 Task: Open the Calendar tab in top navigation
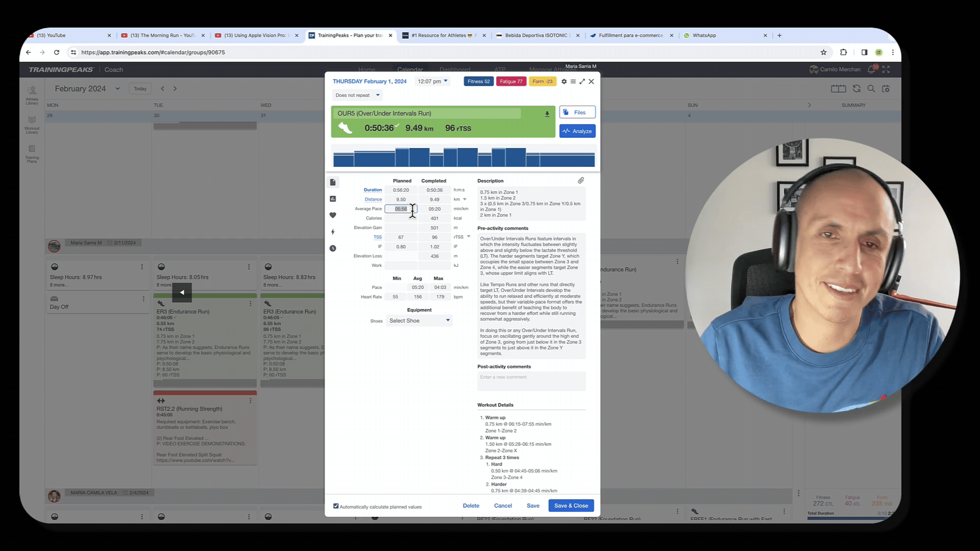(x=410, y=69)
